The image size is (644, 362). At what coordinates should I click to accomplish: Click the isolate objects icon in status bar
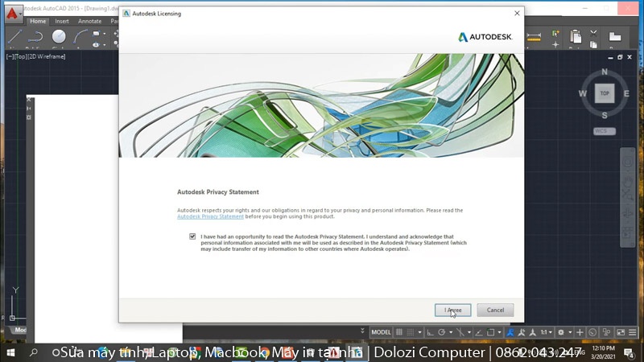(x=607, y=332)
